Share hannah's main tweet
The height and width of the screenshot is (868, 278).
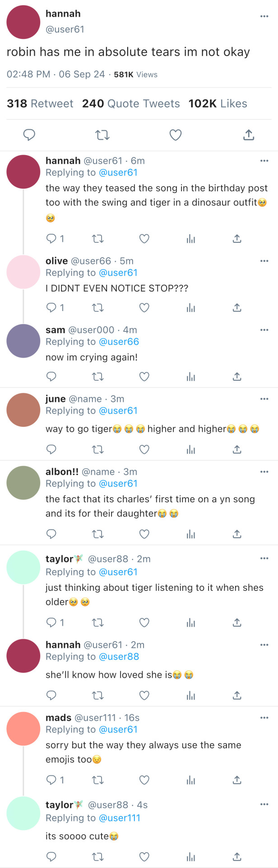(x=249, y=135)
